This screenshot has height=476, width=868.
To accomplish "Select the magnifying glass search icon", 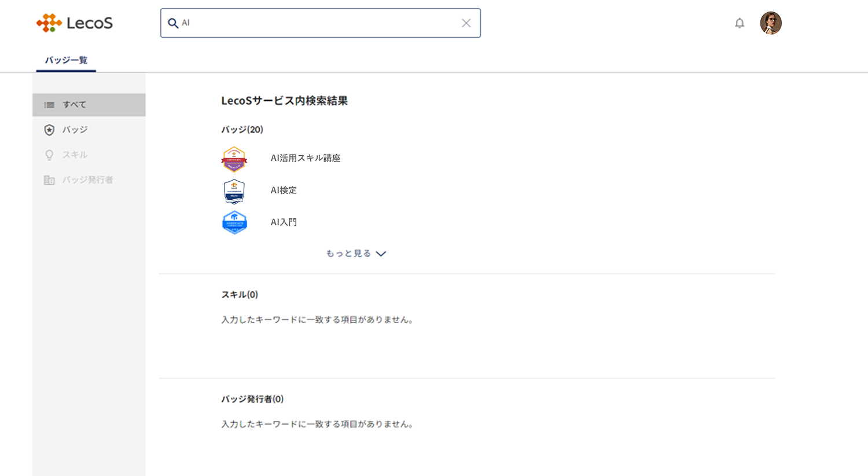I will point(173,23).
